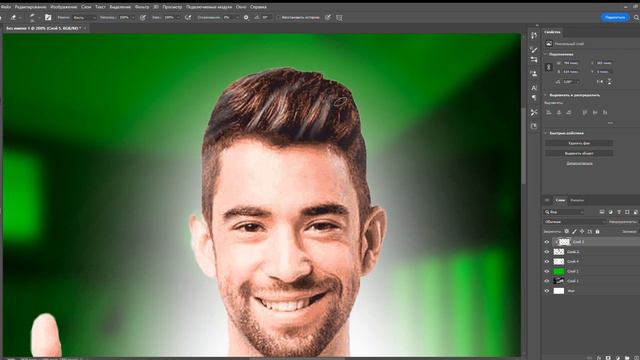Align right edges in Properties panel
This screenshot has height=360, width=640.
pyautogui.click(x=569, y=112)
